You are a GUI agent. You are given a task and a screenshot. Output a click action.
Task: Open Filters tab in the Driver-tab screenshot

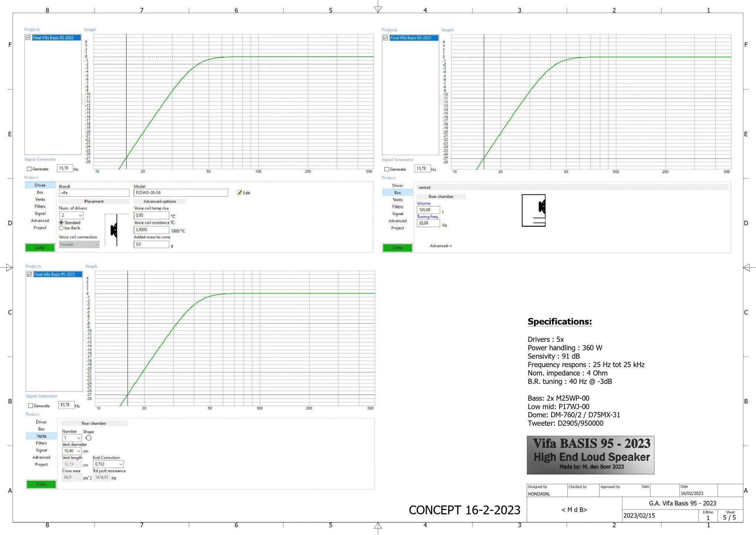[x=40, y=206]
